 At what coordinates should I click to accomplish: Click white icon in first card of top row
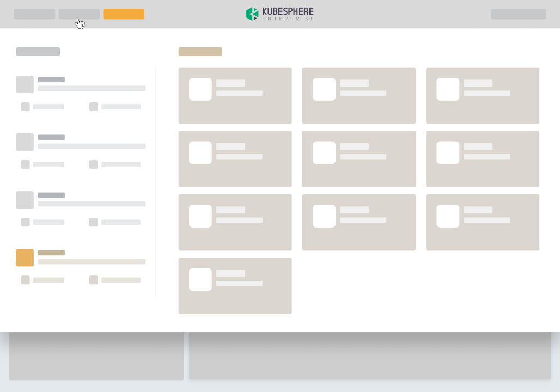[200, 89]
